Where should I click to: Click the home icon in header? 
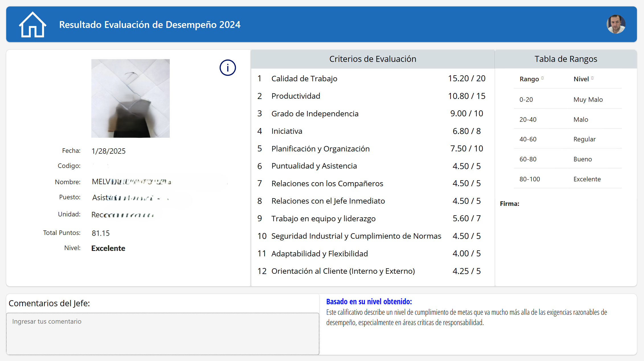click(x=32, y=25)
